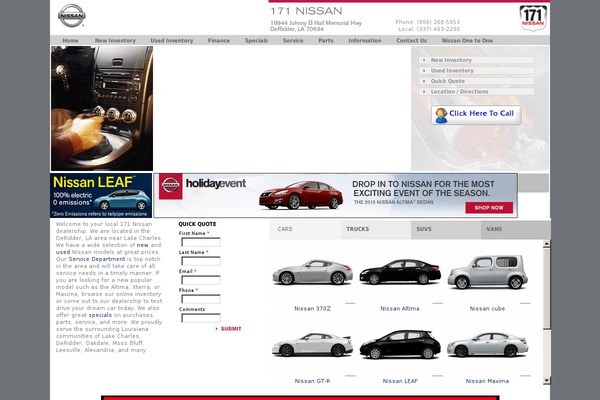Select the CARS tab
Screen dimensions: 600x400
click(305, 229)
